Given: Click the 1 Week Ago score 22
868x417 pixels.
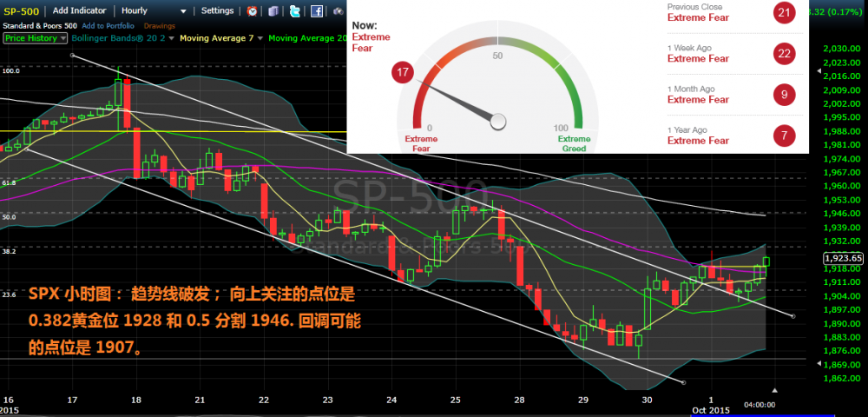Looking at the screenshot, I should pyautogui.click(x=784, y=54).
